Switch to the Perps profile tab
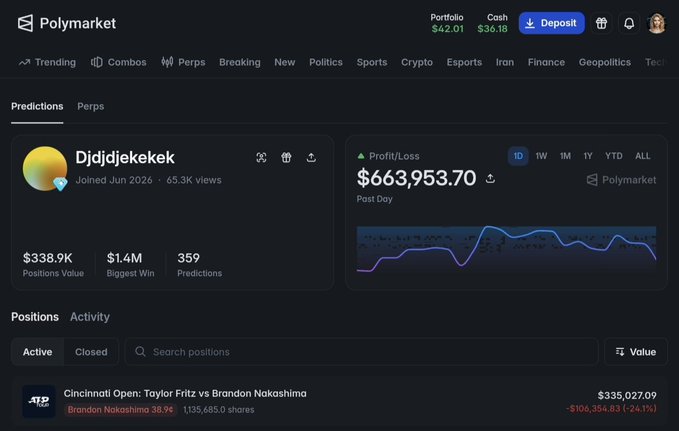Screen dimensions: 679x431 point(91,107)
